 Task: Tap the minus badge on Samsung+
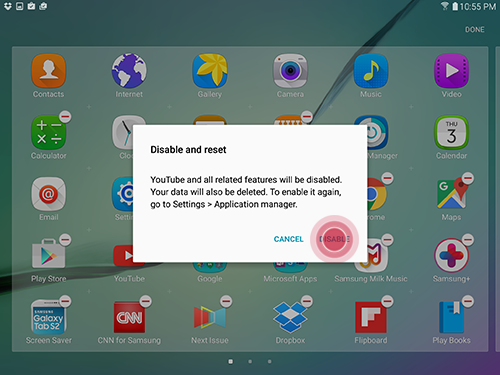(468, 240)
